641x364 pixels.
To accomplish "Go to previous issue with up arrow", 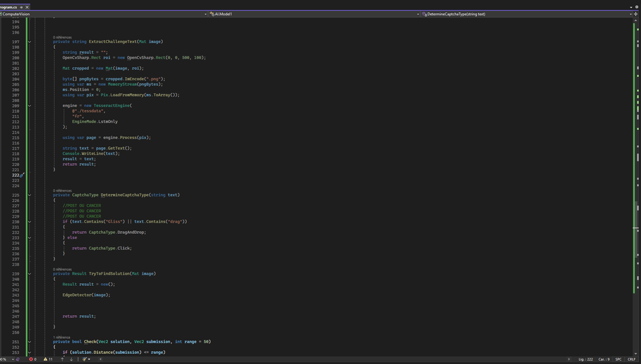I will pyautogui.click(x=63, y=360).
